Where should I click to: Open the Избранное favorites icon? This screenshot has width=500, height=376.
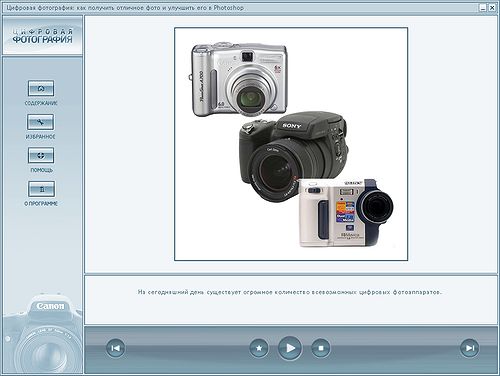point(41,122)
